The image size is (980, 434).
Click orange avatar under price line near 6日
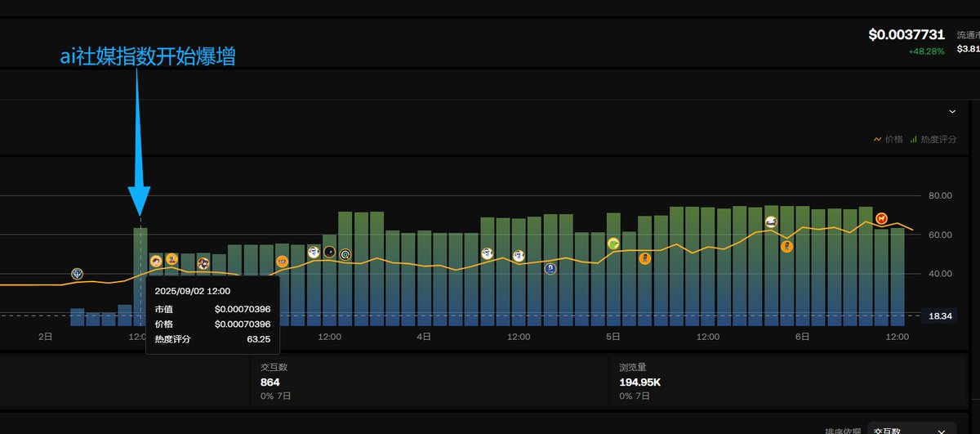tap(786, 246)
